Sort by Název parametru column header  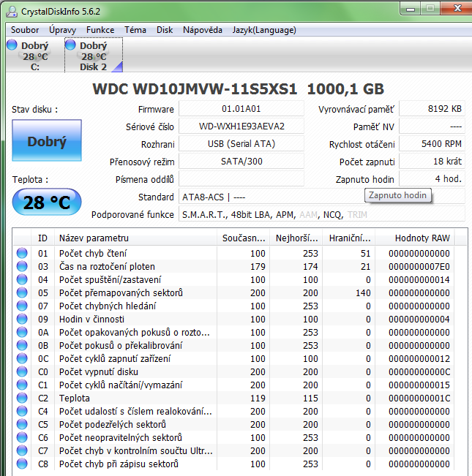coord(136,238)
